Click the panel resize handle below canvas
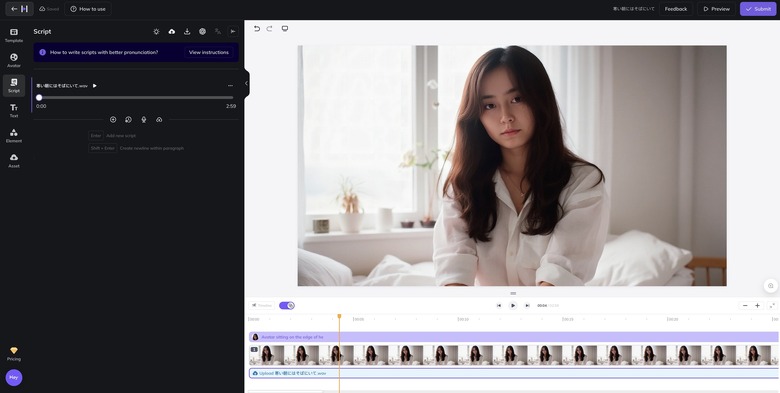Screen dimensions: 780x393 [513, 294]
